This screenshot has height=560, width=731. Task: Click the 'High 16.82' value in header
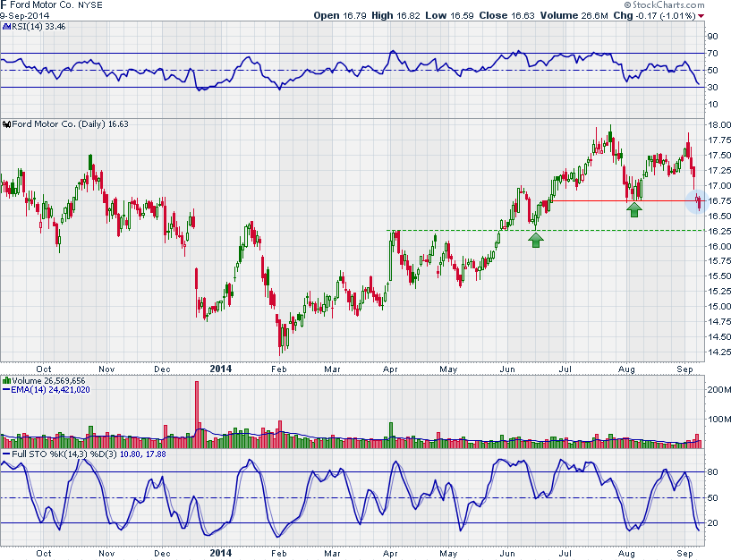coord(395,15)
